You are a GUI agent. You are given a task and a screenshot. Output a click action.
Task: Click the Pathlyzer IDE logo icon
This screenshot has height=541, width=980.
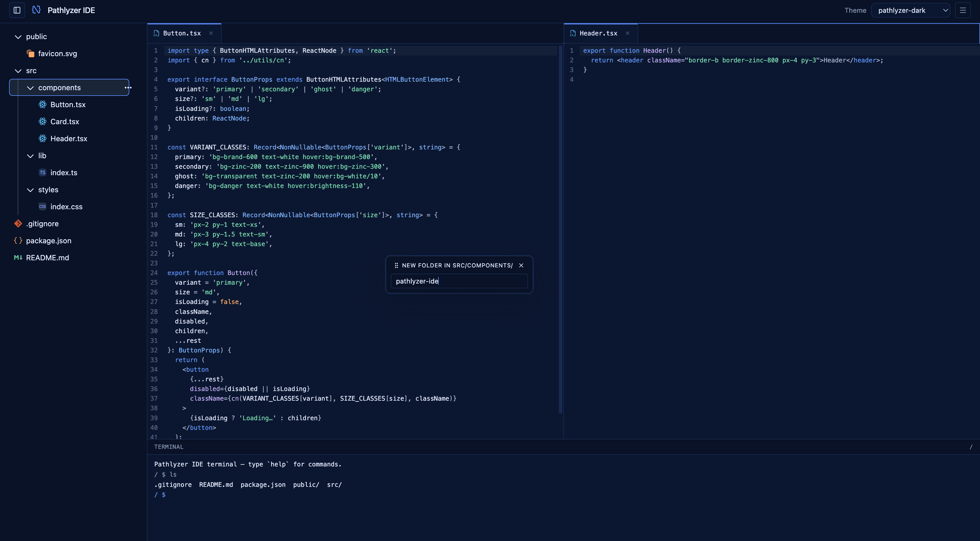[x=36, y=10]
